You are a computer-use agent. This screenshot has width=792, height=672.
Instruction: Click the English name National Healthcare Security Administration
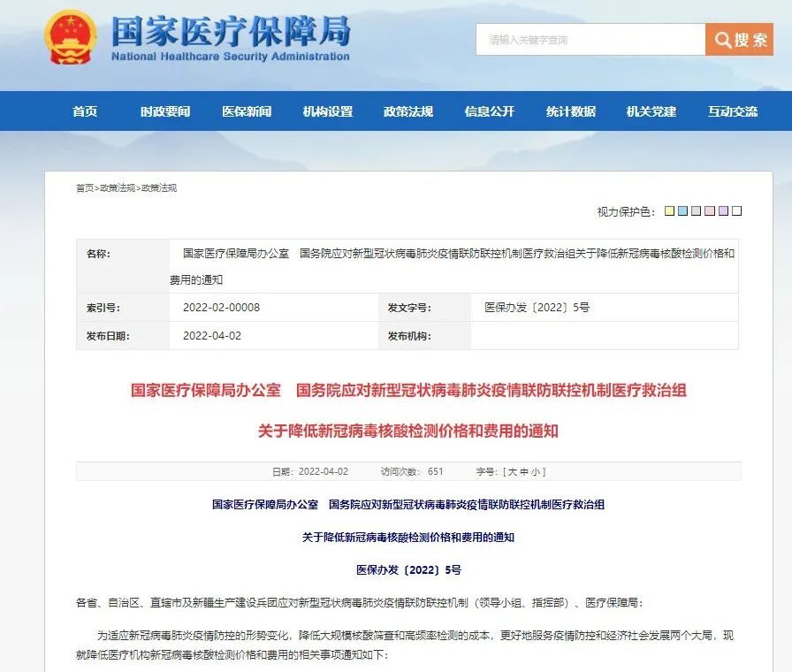231,56
